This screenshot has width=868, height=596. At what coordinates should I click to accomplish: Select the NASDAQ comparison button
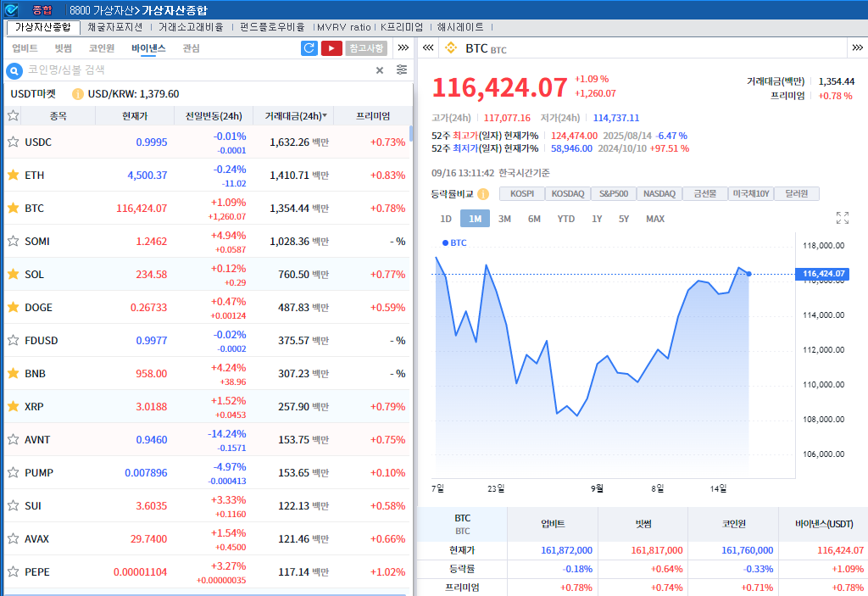[x=659, y=193]
